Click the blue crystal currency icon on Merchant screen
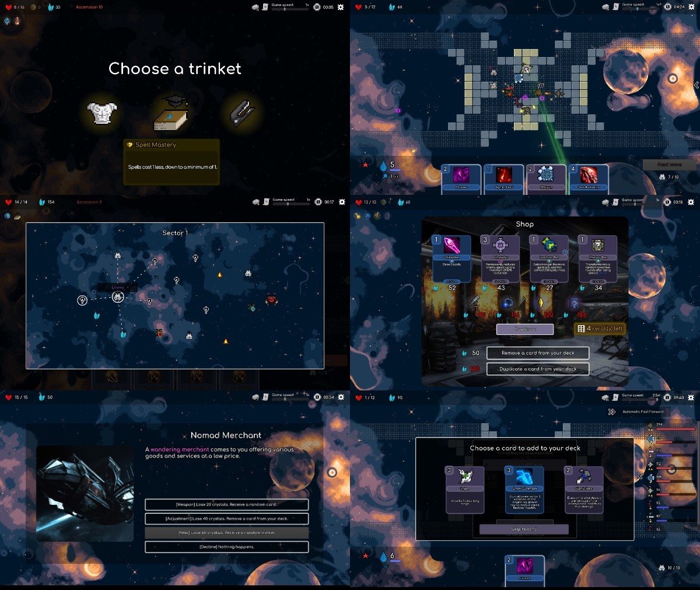 [41, 397]
